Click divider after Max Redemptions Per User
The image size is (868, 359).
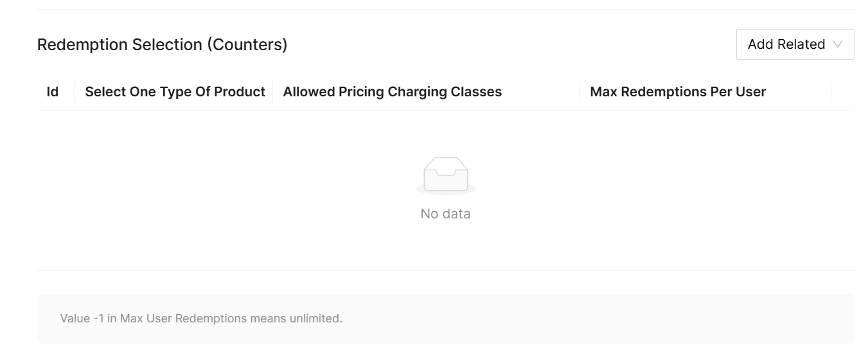click(x=831, y=92)
